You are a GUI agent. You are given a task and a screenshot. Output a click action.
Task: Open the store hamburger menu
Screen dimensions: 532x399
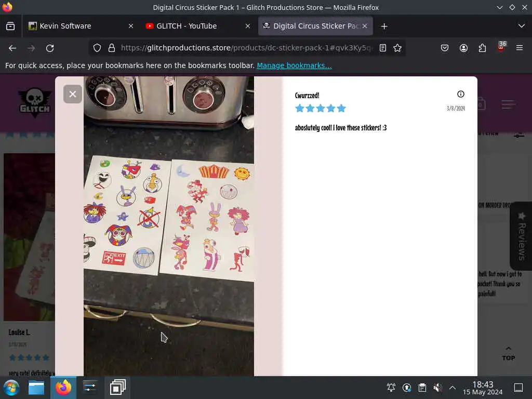point(508,104)
